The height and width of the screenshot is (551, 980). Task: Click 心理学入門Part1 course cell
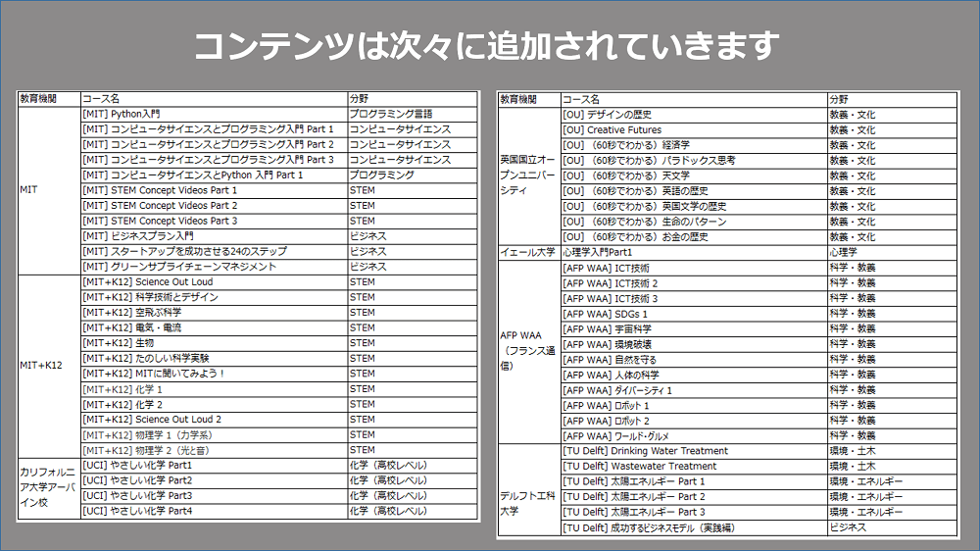[x=695, y=252]
